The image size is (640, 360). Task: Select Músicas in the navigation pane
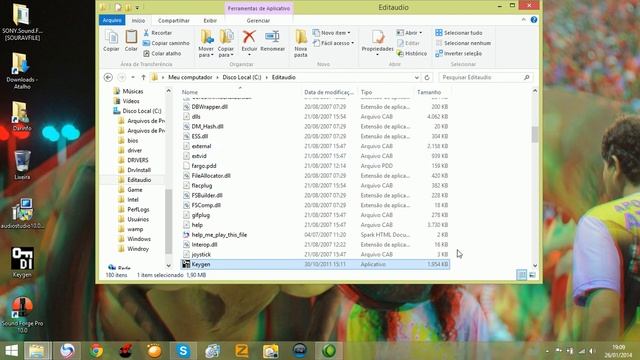[x=133, y=91]
